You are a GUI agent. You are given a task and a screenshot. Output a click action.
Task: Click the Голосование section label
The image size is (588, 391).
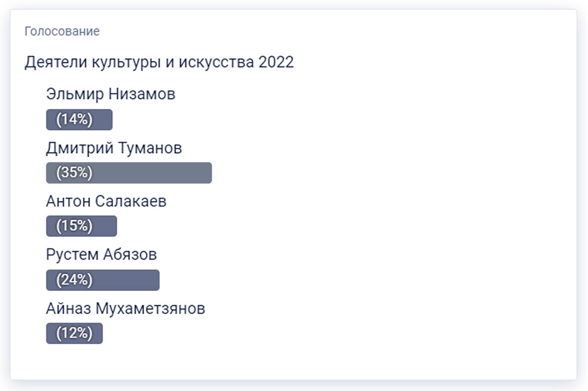coord(62,31)
